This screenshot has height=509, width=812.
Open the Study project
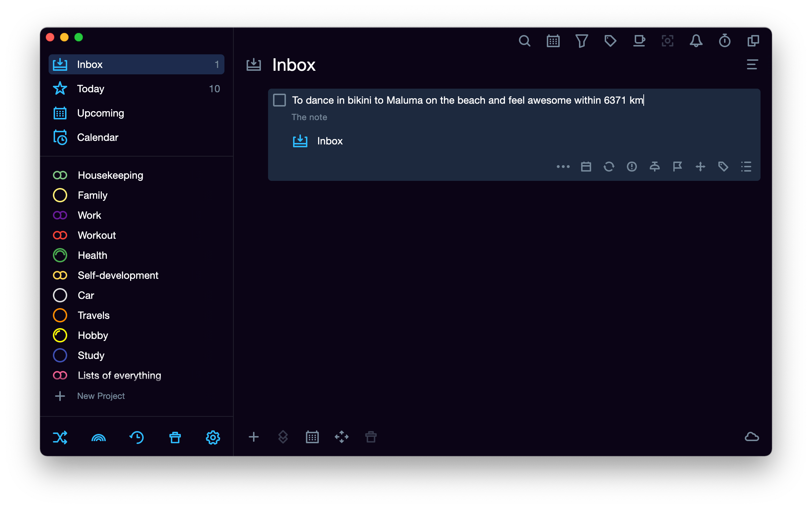click(137, 355)
